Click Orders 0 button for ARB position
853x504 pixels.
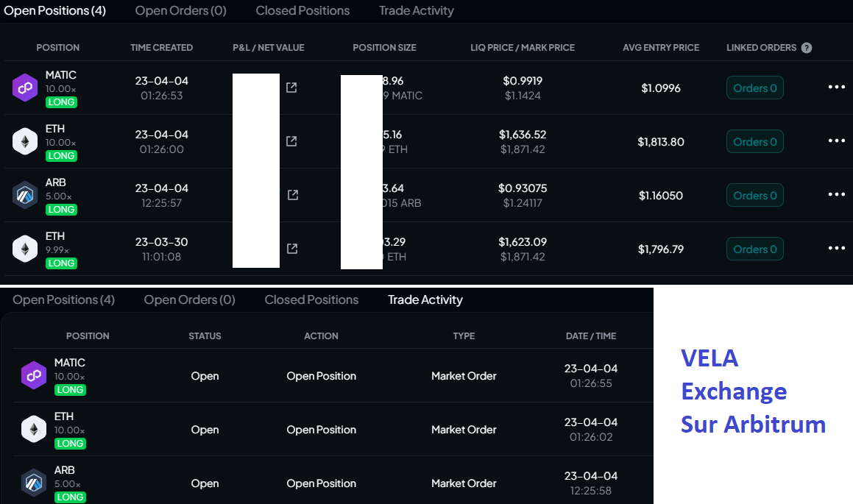[x=754, y=196]
